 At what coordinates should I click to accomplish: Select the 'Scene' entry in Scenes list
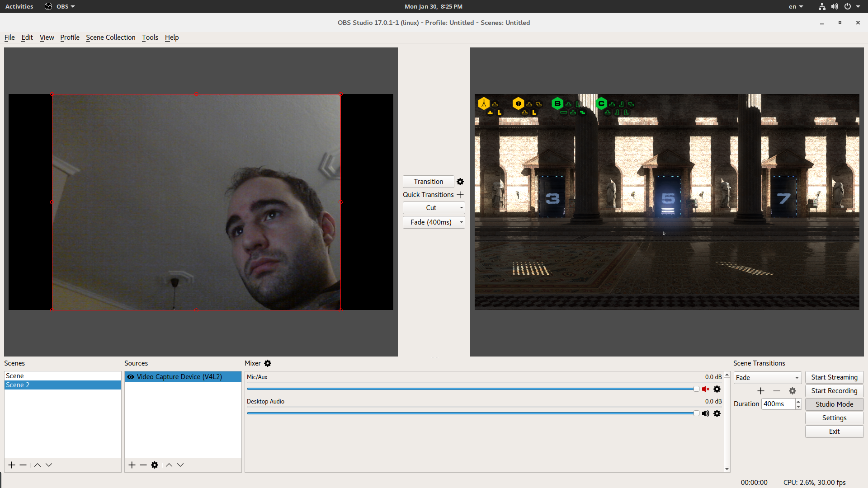click(x=63, y=376)
